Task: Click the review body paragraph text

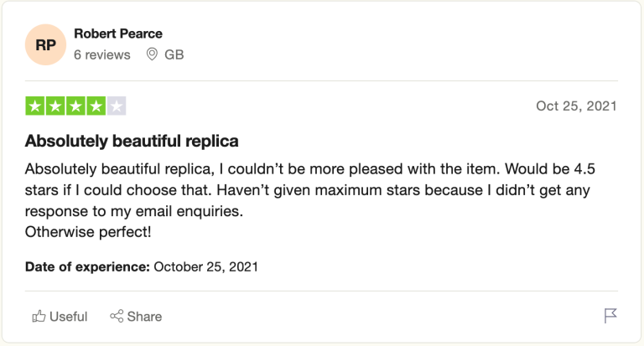Action: (x=310, y=189)
